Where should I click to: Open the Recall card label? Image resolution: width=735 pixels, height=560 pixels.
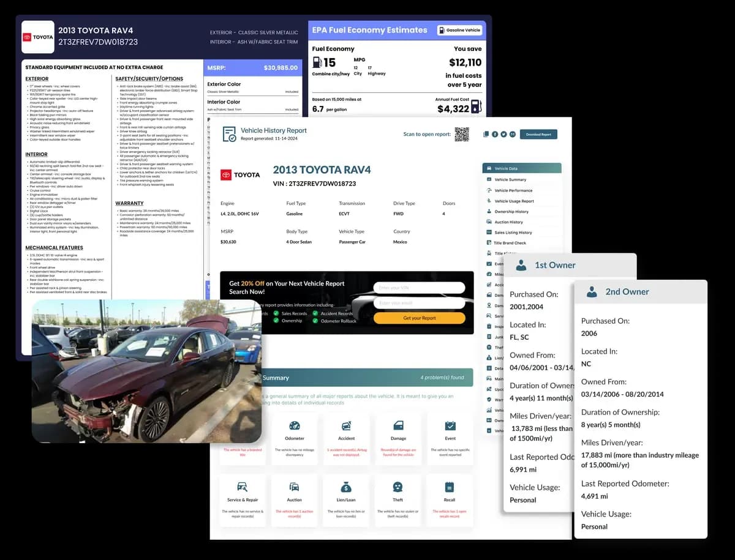pos(450,500)
